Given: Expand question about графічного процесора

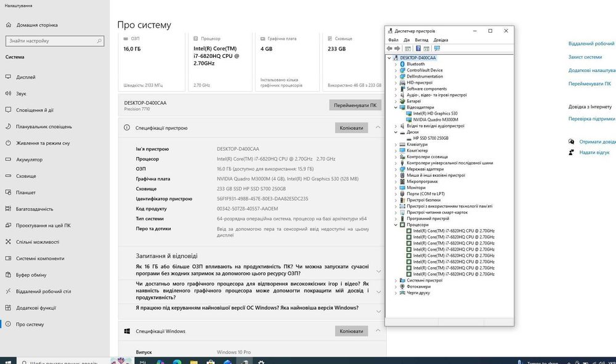Looking at the screenshot, I should click(x=379, y=291).
